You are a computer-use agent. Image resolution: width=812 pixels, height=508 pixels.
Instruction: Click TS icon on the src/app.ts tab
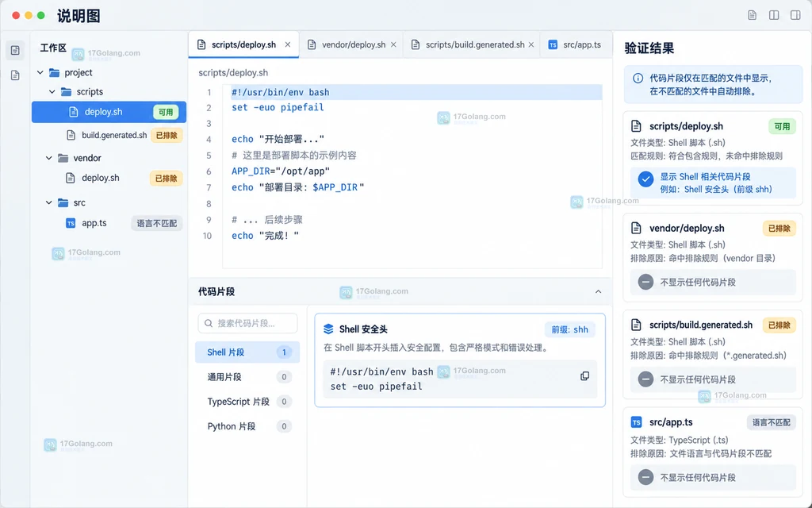pos(553,45)
